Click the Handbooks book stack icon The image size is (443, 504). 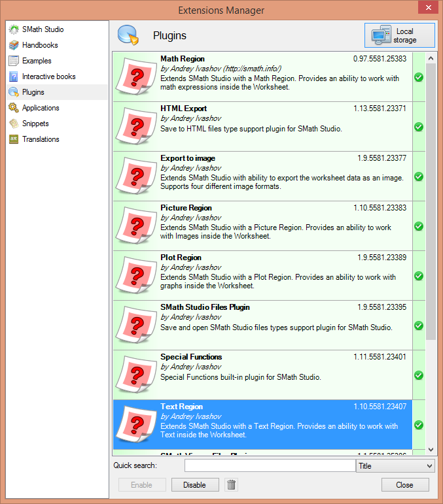(x=14, y=45)
